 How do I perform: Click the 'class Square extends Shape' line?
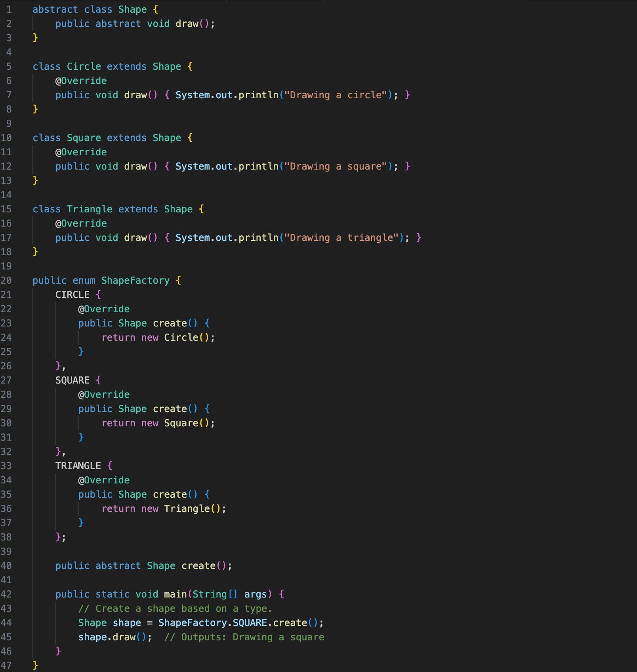[x=113, y=138]
